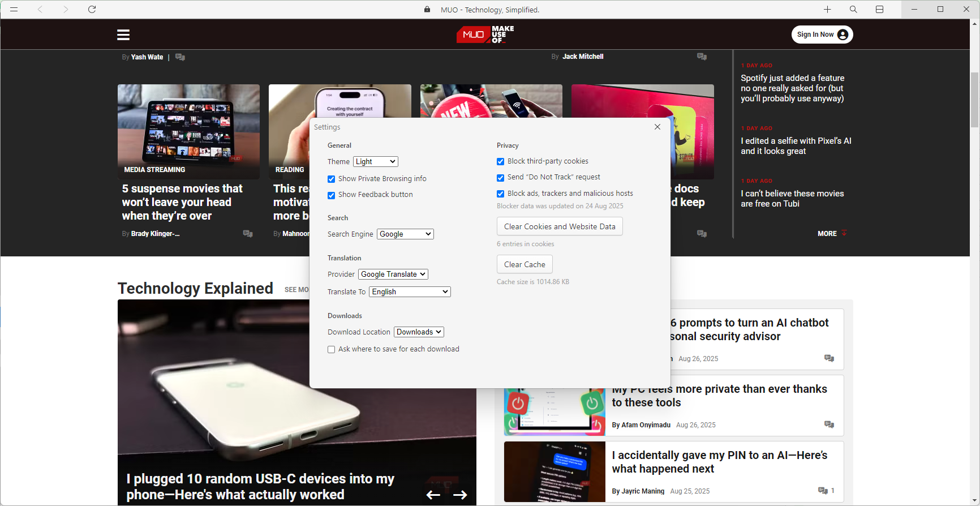This screenshot has height=506, width=980.
Task: Toggle Show Feedback button checkbox
Action: pyautogui.click(x=332, y=195)
